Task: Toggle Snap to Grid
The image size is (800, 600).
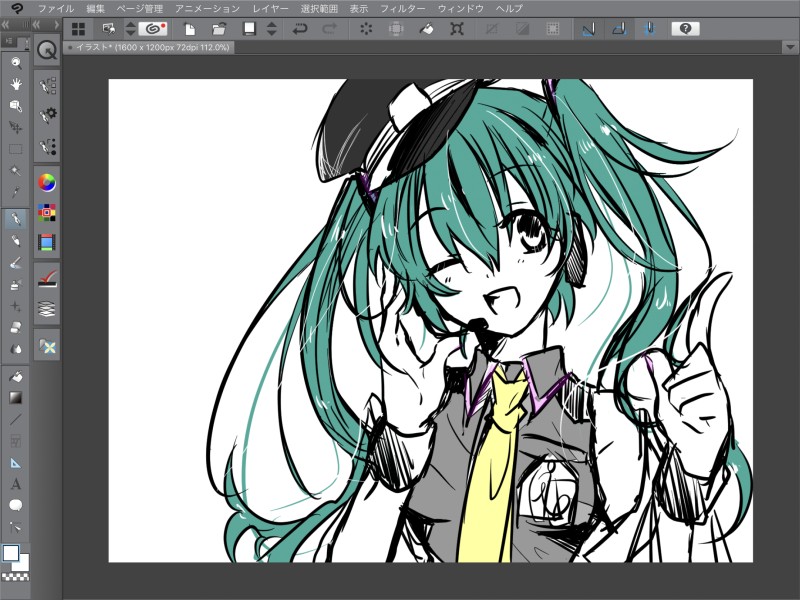Action: [x=649, y=29]
